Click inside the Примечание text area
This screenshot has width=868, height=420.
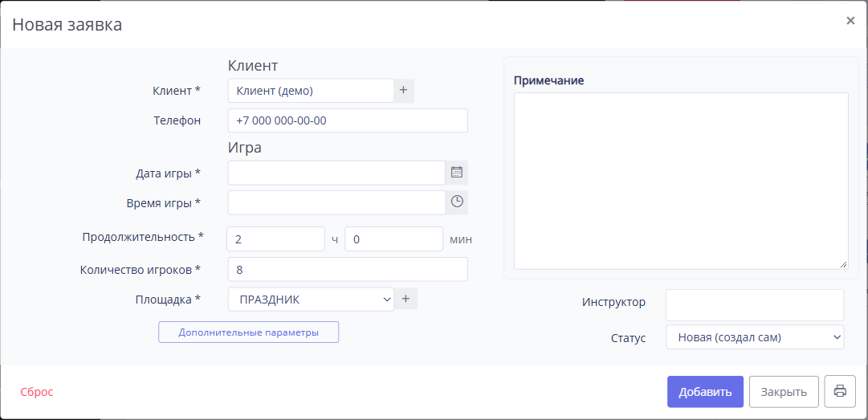pyautogui.click(x=681, y=181)
